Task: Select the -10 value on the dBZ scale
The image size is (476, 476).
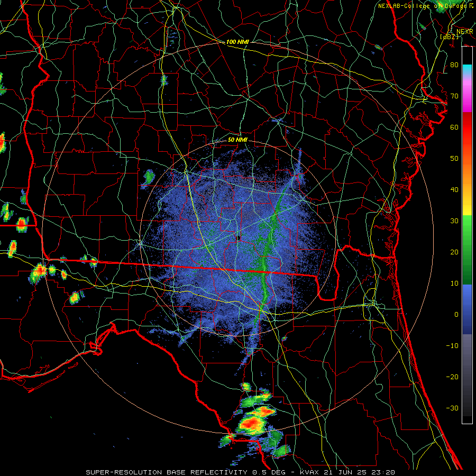Action: [x=452, y=346]
